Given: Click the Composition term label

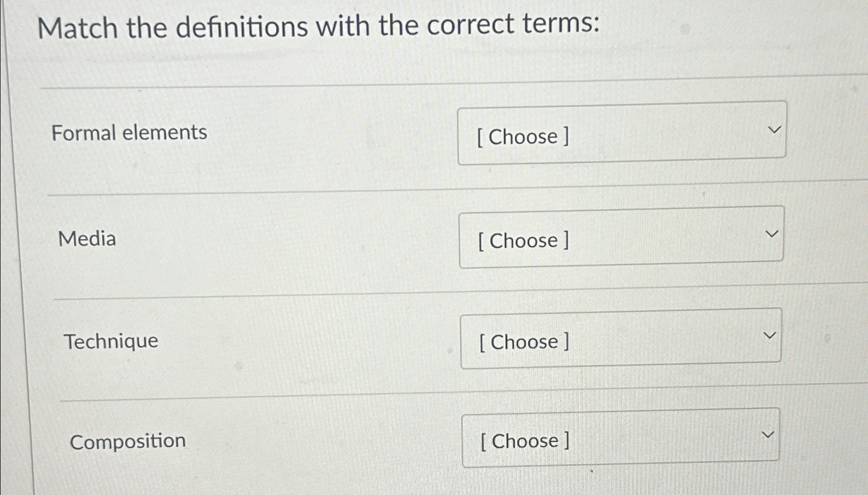Looking at the screenshot, I should point(129,440).
